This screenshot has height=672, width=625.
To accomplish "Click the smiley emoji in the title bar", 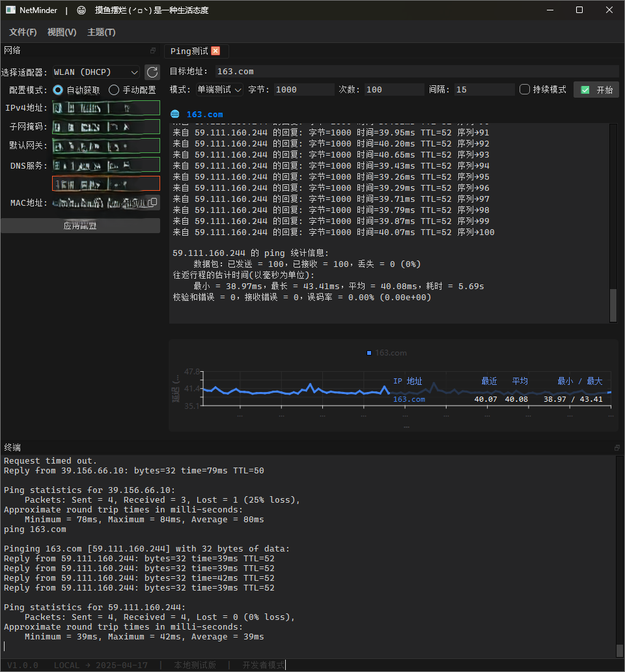I will pyautogui.click(x=81, y=10).
